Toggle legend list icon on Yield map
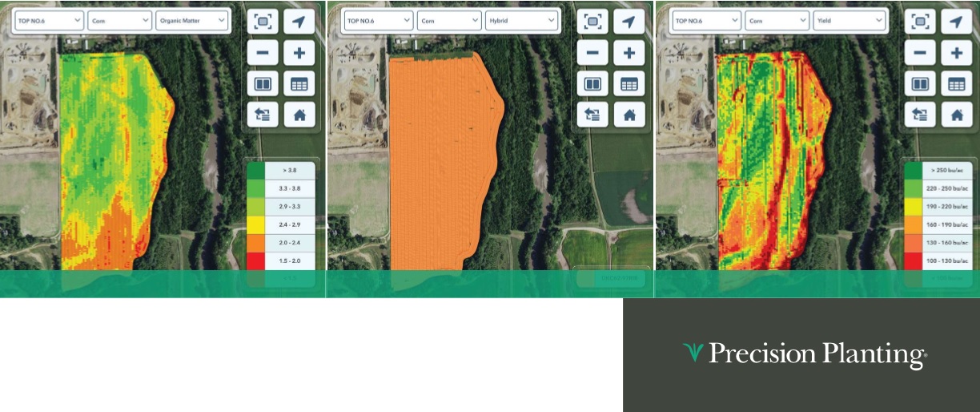This screenshot has width=980, height=412. (920, 114)
